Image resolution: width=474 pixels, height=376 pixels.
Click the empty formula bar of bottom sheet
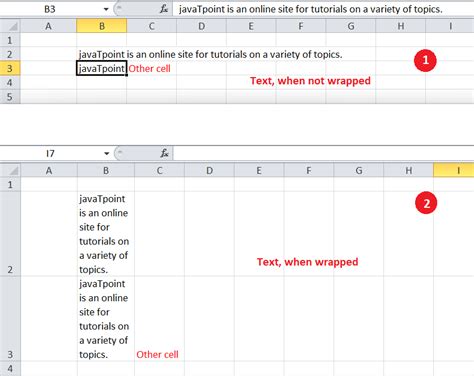click(x=323, y=154)
